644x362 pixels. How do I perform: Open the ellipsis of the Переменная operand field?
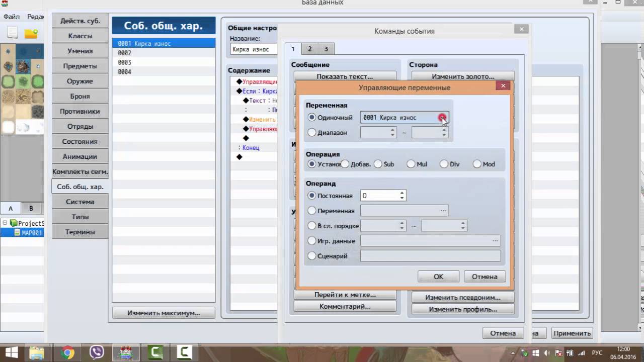click(443, 211)
